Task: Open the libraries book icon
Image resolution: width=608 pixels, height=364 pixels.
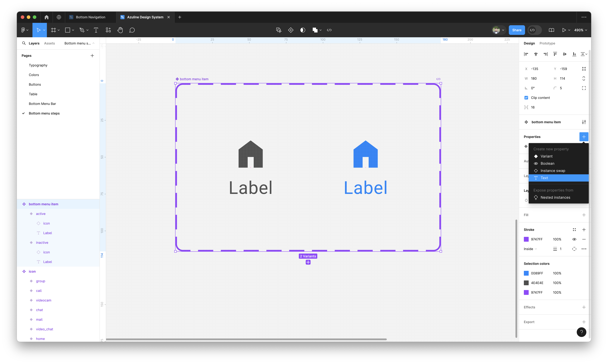Action: pyautogui.click(x=551, y=30)
